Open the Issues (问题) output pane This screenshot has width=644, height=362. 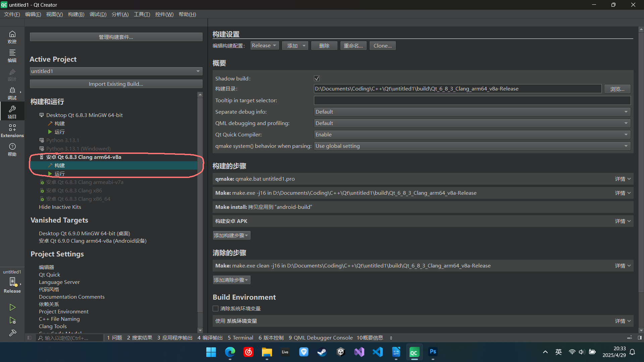115,338
